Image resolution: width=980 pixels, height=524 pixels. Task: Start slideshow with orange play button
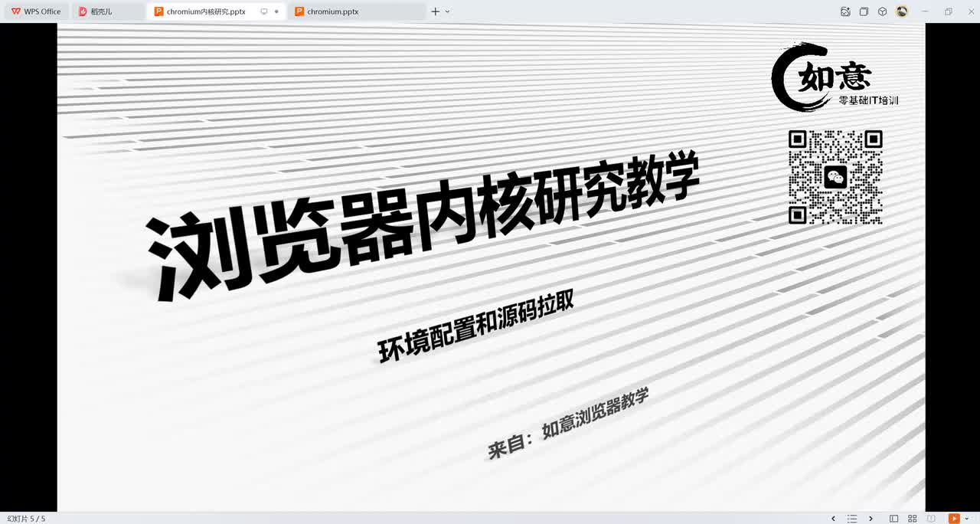(954, 519)
